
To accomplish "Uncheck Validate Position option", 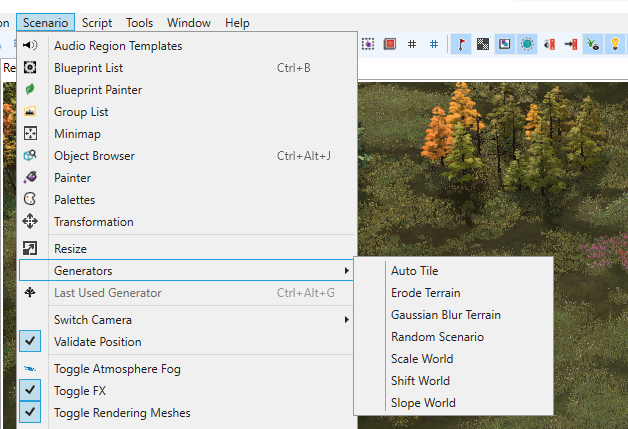I will coord(30,341).
